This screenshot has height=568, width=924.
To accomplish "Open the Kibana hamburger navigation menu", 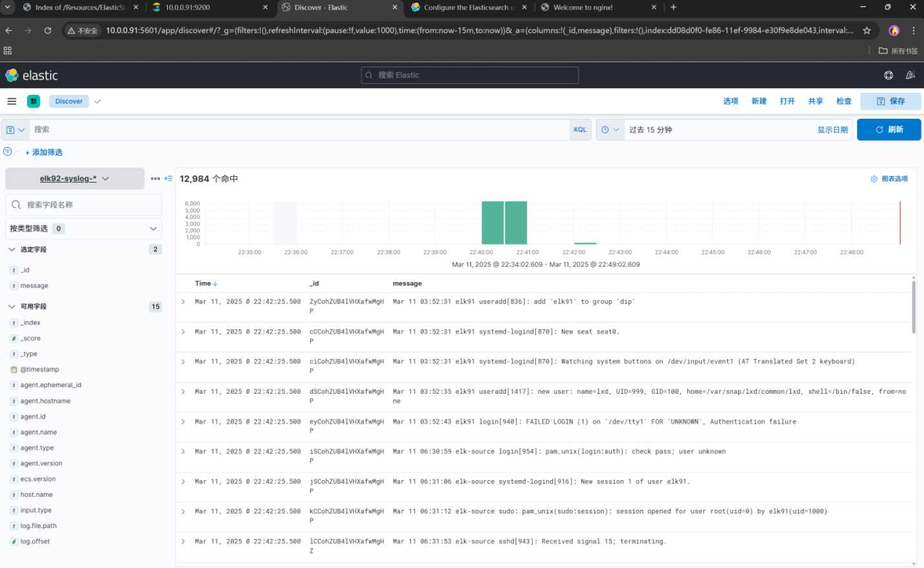I will pos(12,101).
